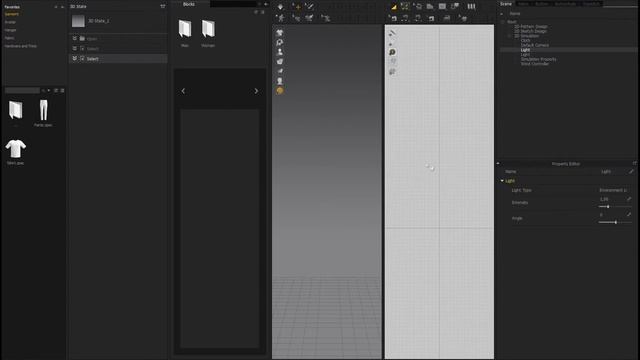Click the Intensity value field
640x360 pixels.
[604, 199]
